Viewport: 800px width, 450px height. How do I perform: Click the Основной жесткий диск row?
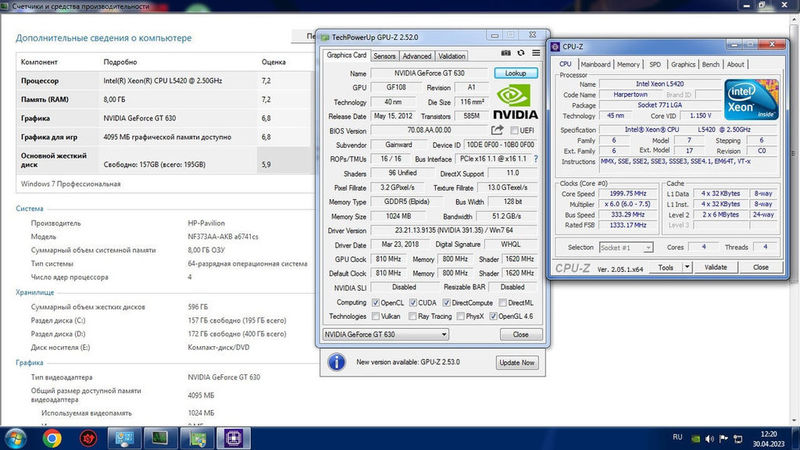click(x=165, y=160)
